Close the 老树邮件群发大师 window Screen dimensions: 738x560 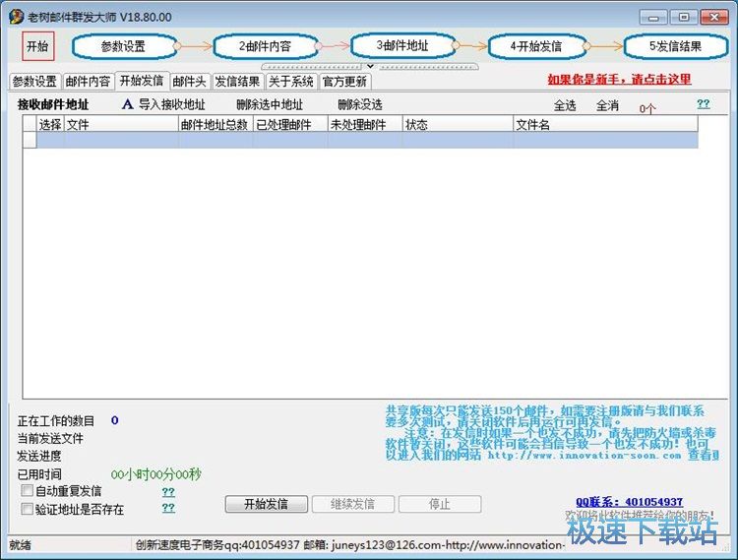714,18
